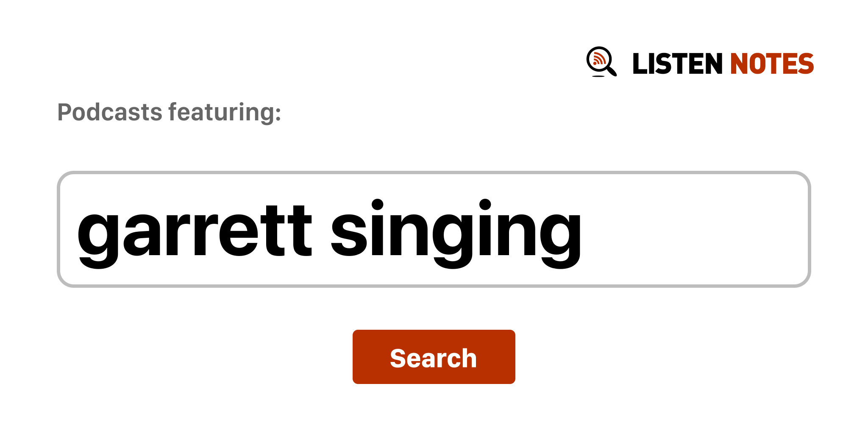
Task: Click the Listen Notes magnifying glass logo
Action: (x=601, y=61)
